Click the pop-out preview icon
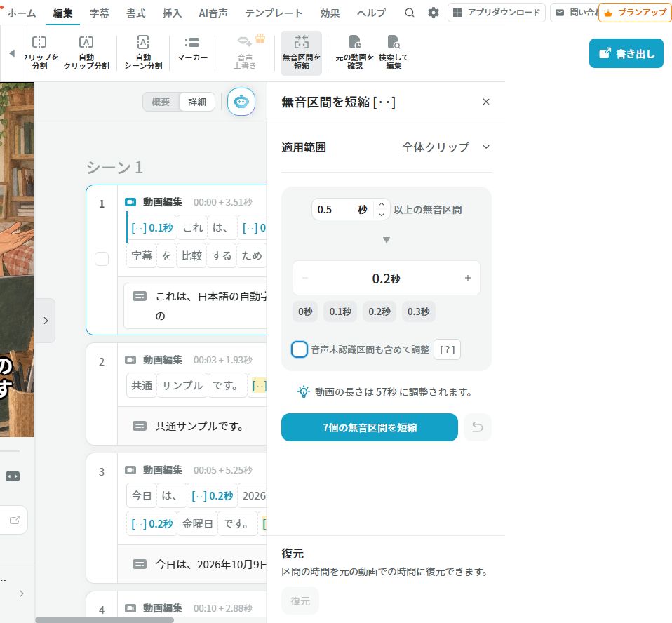Image resolution: width=672 pixels, height=623 pixels. (15, 520)
